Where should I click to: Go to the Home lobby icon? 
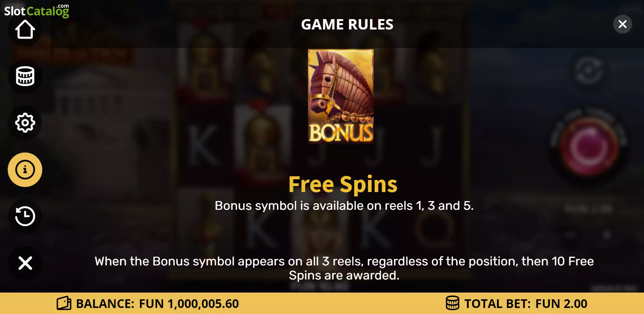click(x=25, y=29)
